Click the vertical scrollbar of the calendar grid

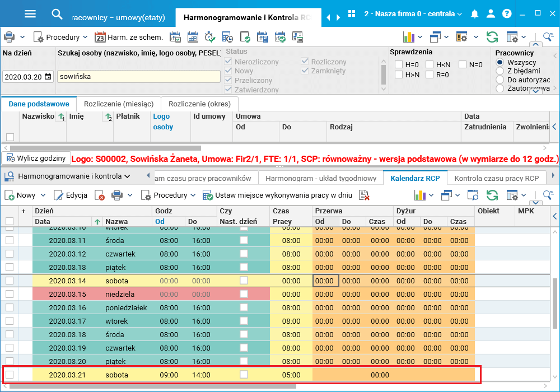tap(554, 304)
